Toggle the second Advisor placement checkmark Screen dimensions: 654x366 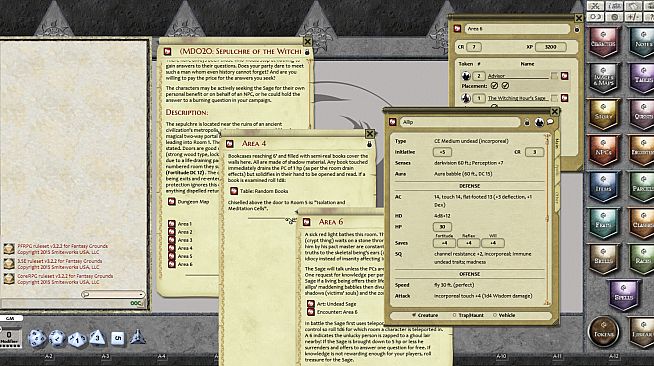pos(505,85)
